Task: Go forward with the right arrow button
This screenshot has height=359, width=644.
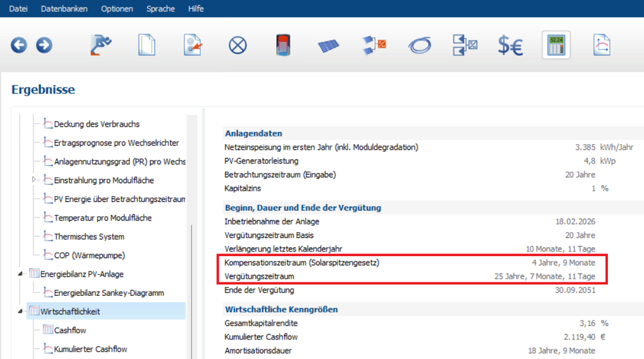Action: 44,46
